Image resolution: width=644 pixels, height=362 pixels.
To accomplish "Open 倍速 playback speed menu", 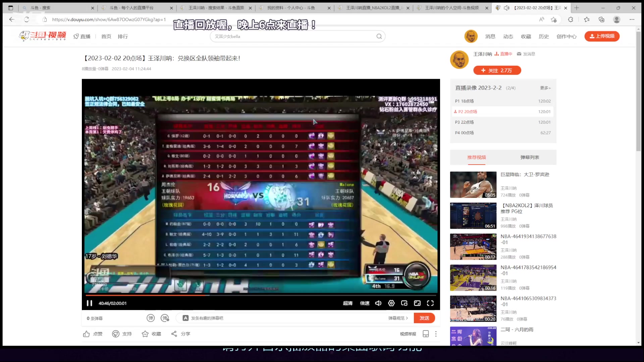I will pyautogui.click(x=365, y=303).
